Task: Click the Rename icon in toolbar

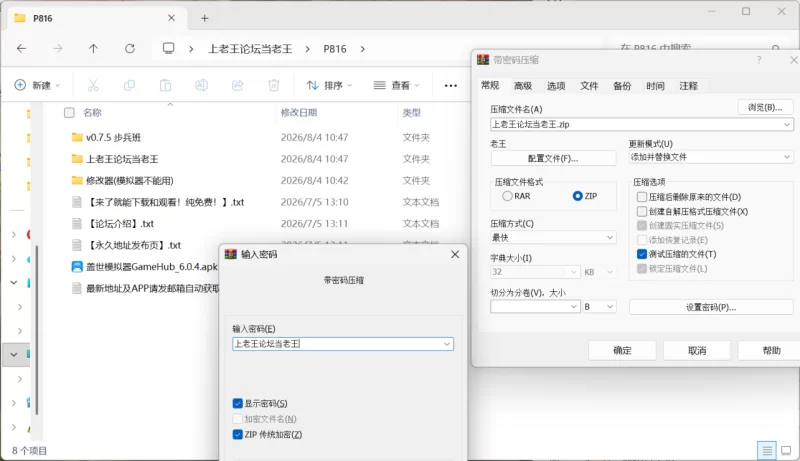Action: click(x=202, y=85)
